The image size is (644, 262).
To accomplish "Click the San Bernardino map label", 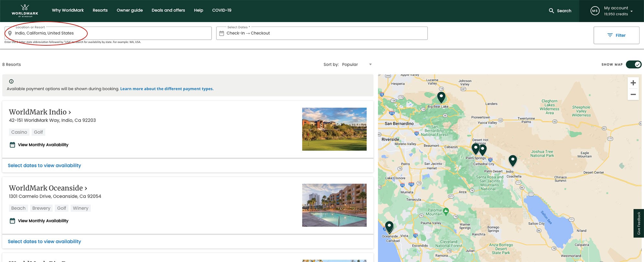I will click(x=399, y=124).
